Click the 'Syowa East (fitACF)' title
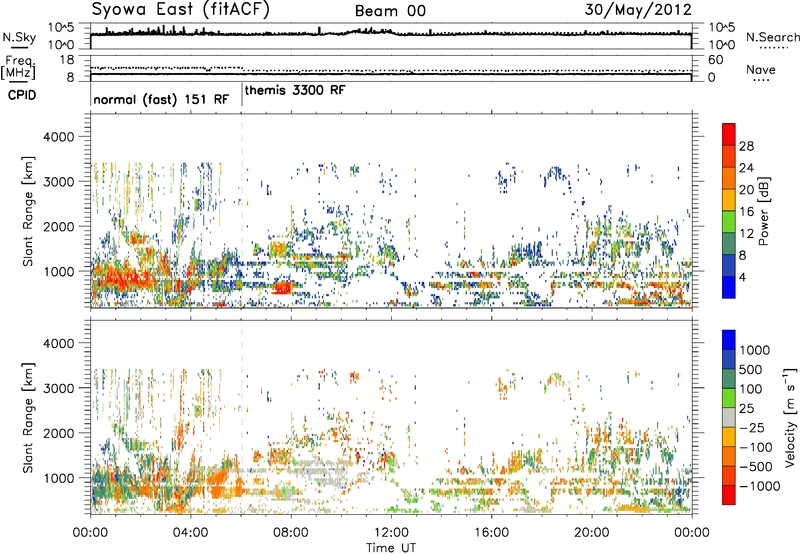The image size is (800, 554). [x=180, y=9]
